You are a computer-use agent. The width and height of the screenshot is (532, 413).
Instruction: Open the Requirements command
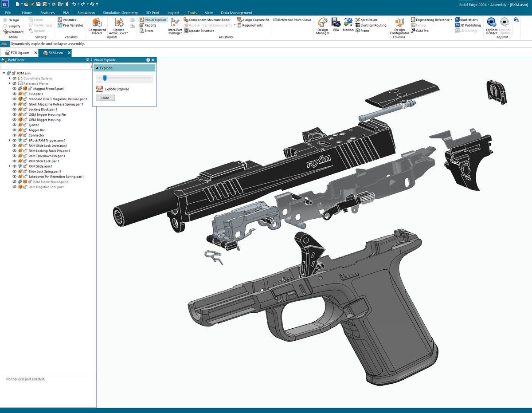(x=250, y=25)
